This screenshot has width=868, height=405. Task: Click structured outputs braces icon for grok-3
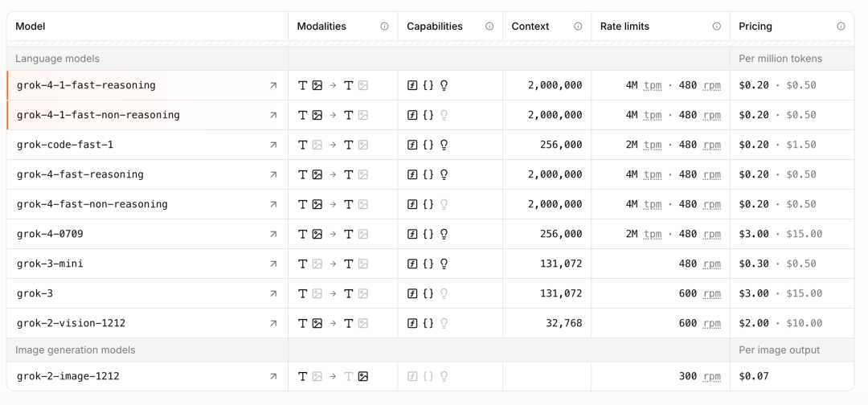point(428,293)
